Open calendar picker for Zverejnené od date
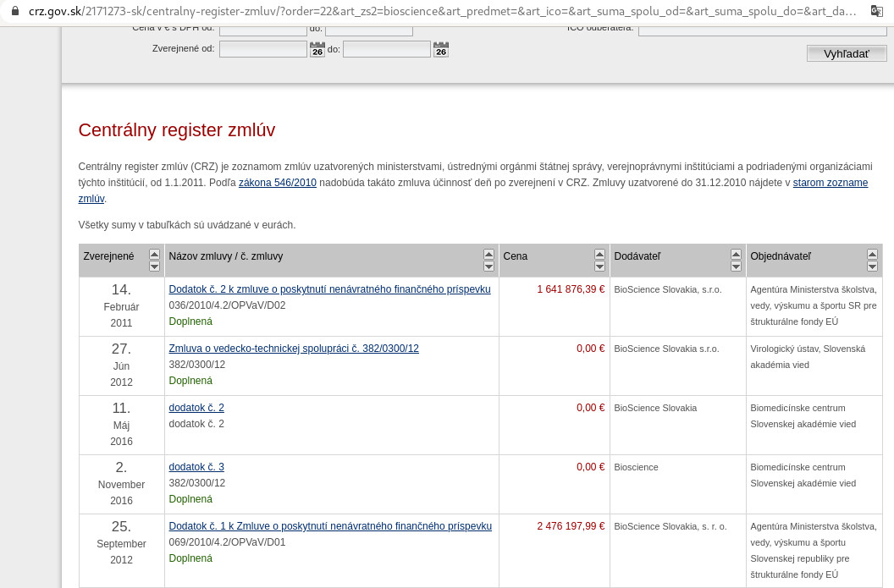Screen dimensions: 894x588 coord(317,50)
